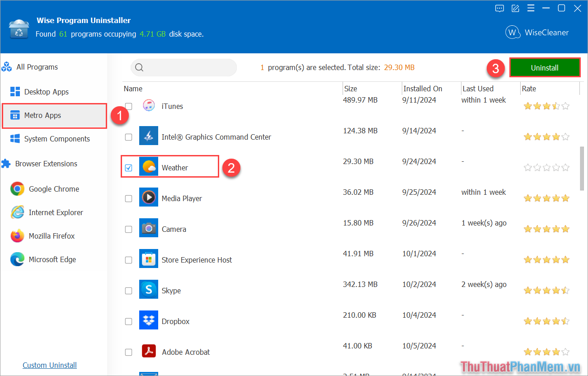Viewport: 588px width, 376px height.
Task: Switch to All Programs category
Action: click(x=37, y=67)
